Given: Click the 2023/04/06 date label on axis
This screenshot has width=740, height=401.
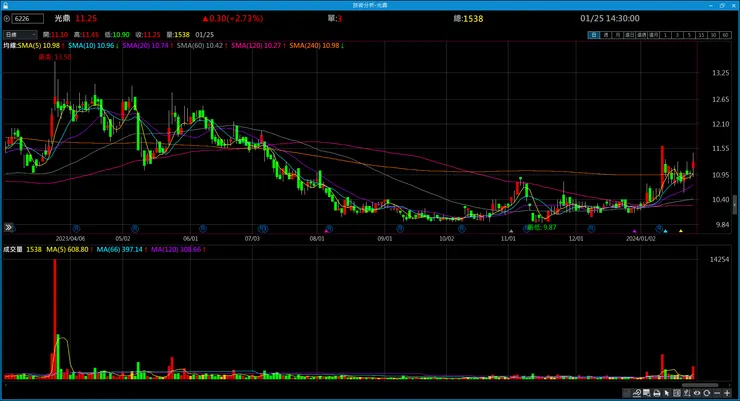Looking at the screenshot, I should (70, 239).
